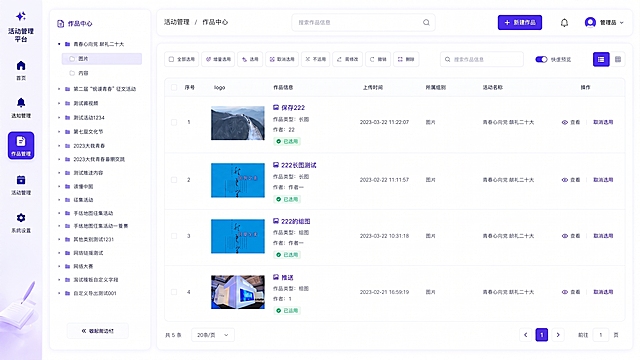Click the image-type icon beside 推送
Viewport: 640px width, 360px height.
(276, 277)
